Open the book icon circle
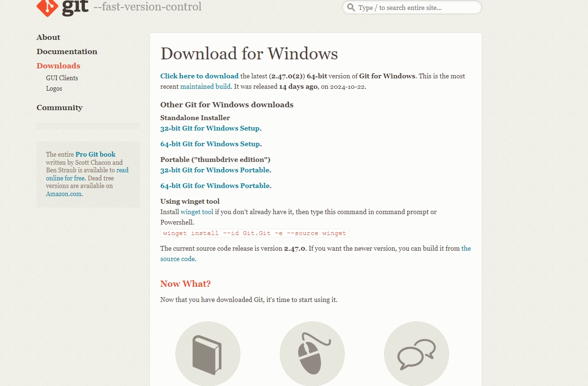Image resolution: width=588 pixels, height=386 pixels. [208, 354]
